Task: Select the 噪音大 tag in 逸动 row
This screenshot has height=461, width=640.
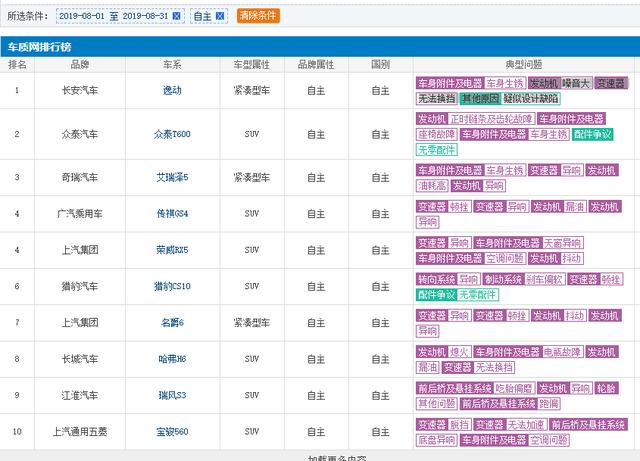Action: pos(576,83)
